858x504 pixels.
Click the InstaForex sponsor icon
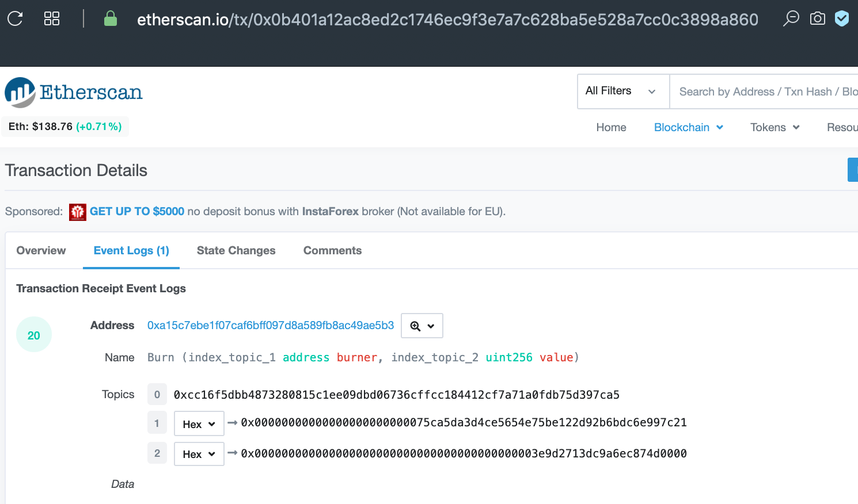(78, 212)
